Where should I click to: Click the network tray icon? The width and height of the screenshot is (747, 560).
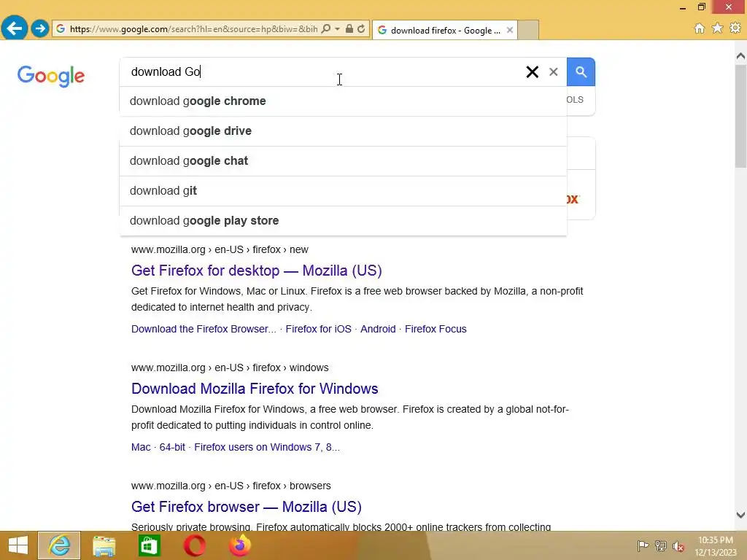point(661,546)
